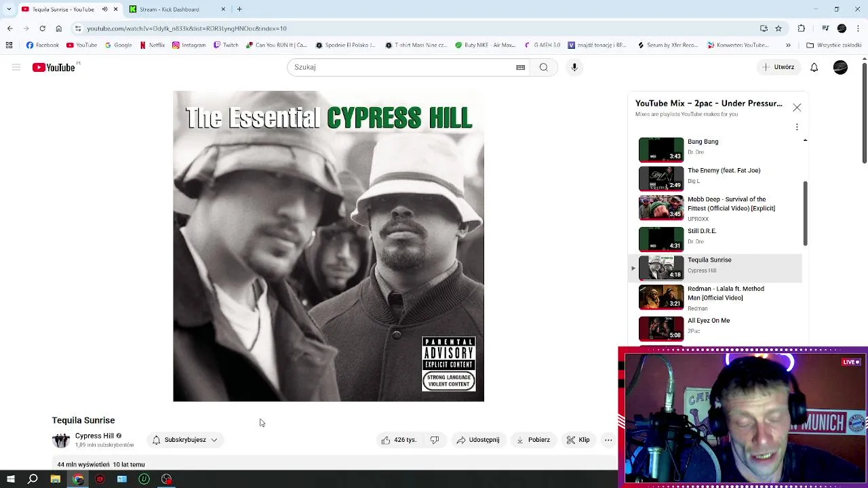
Task: Click the Utwórz create button
Action: point(778,67)
